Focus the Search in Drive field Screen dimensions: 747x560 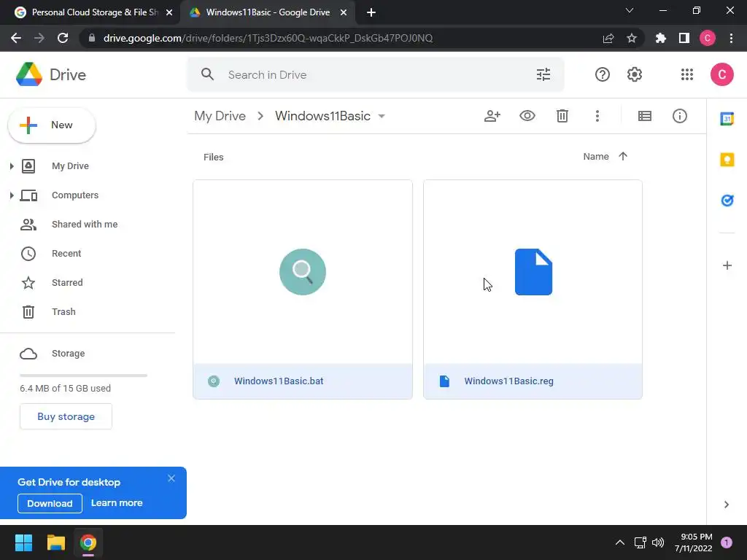pyautogui.click(x=376, y=75)
